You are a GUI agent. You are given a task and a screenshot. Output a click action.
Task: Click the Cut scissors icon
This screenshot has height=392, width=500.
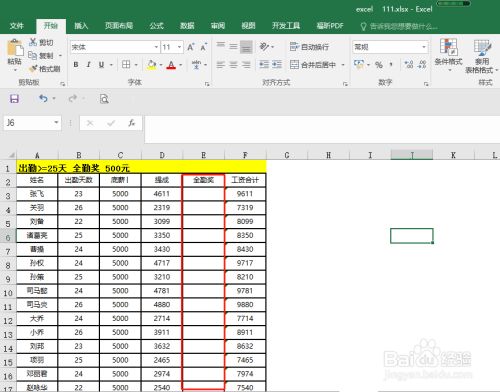click(33, 42)
